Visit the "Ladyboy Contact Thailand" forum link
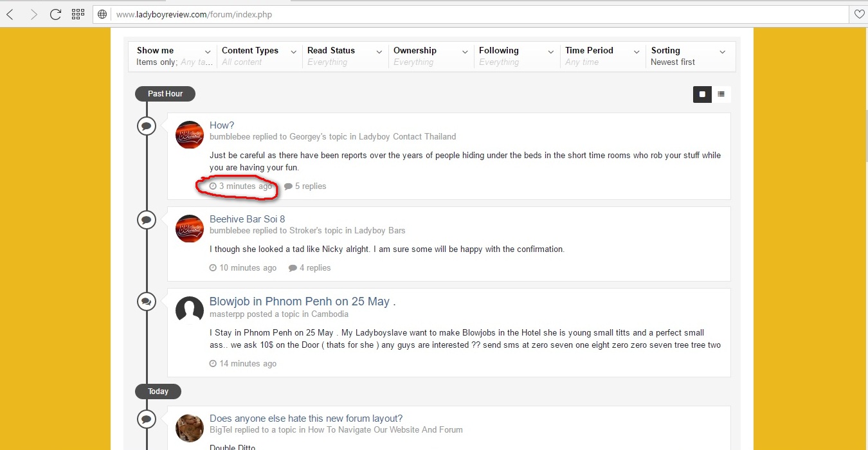Image resolution: width=868 pixels, height=450 pixels. tap(407, 137)
